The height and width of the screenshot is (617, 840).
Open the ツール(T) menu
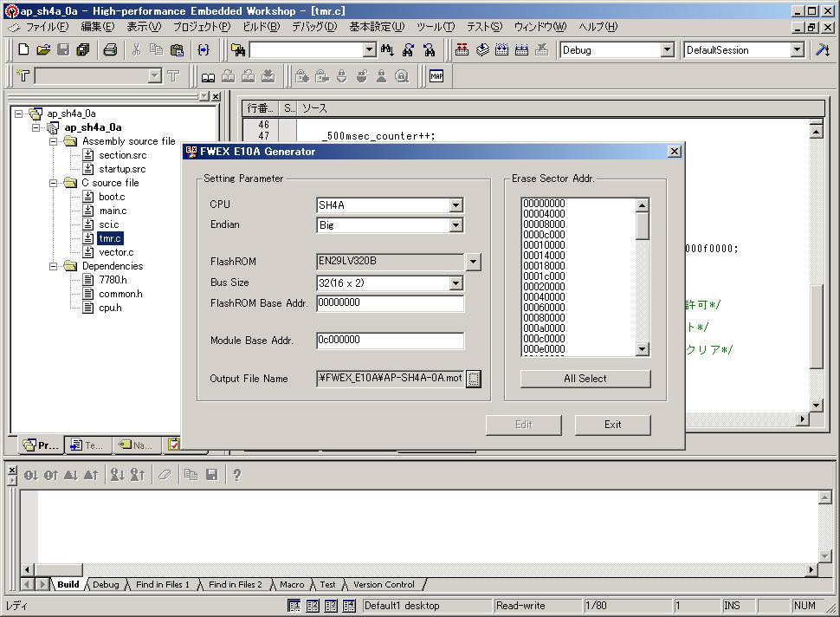point(436,27)
